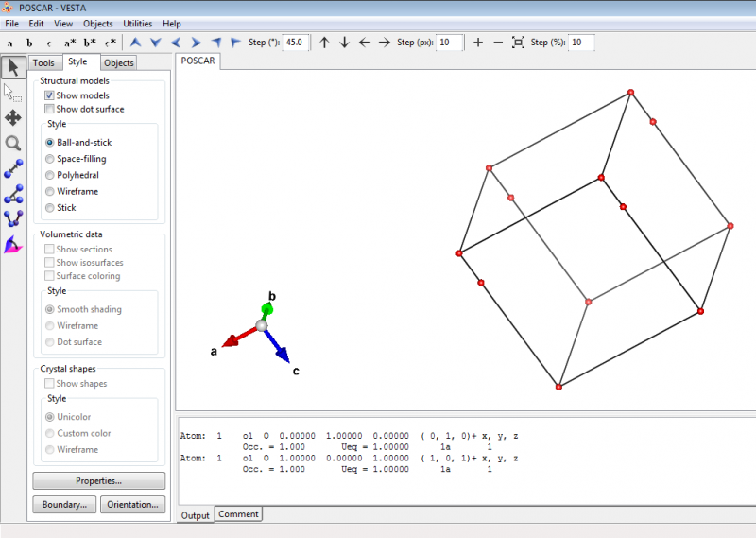Select the bond Distance measurement tool
The image size is (756, 538).
click(x=13, y=169)
